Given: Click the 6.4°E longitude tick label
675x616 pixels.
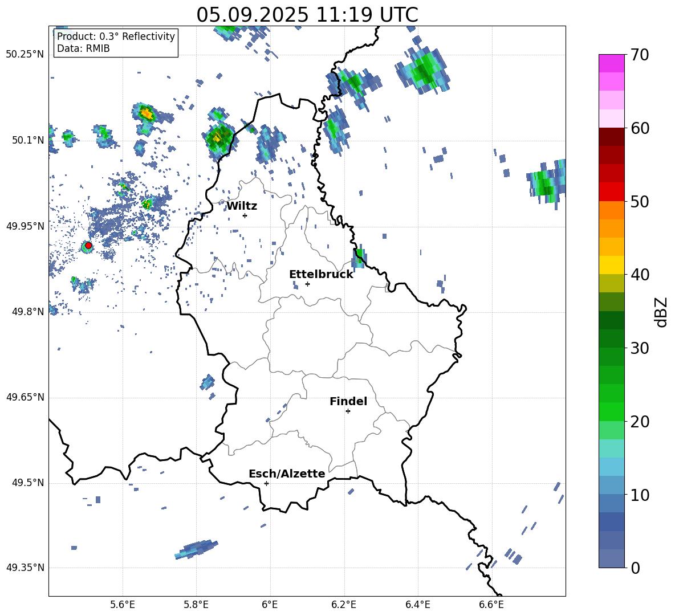Looking at the screenshot, I should (417, 605).
